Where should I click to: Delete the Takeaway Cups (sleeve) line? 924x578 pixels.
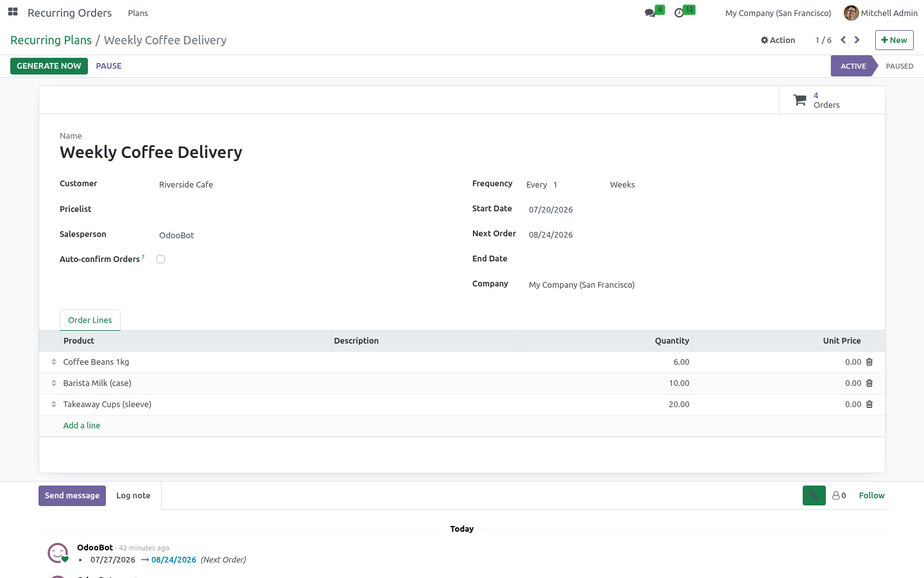click(869, 405)
